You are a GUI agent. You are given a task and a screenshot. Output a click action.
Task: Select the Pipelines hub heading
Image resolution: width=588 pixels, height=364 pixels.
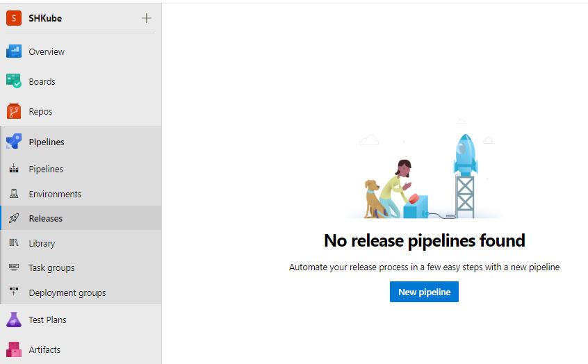47,142
